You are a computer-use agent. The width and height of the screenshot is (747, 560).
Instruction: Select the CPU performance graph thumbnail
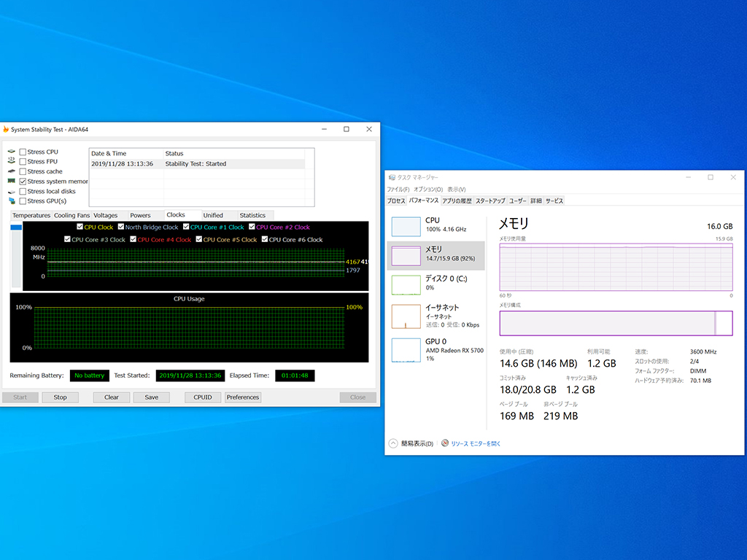coord(406,226)
